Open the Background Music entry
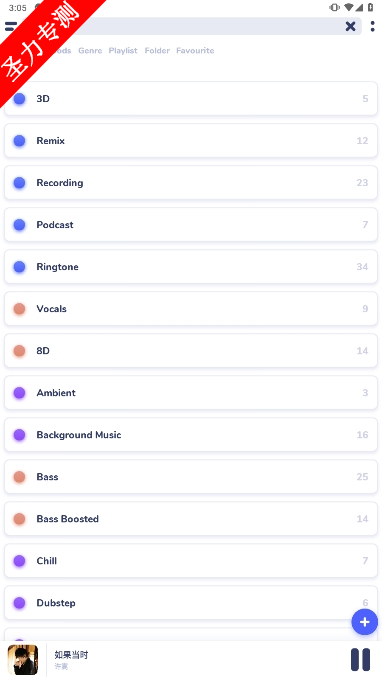The image size is (382, 679). pos(191,434)
